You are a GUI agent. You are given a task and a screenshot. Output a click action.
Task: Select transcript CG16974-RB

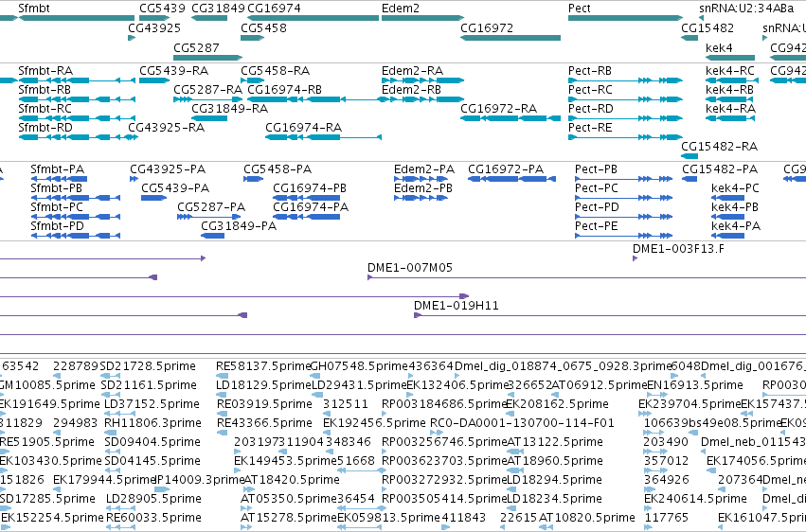313,99
